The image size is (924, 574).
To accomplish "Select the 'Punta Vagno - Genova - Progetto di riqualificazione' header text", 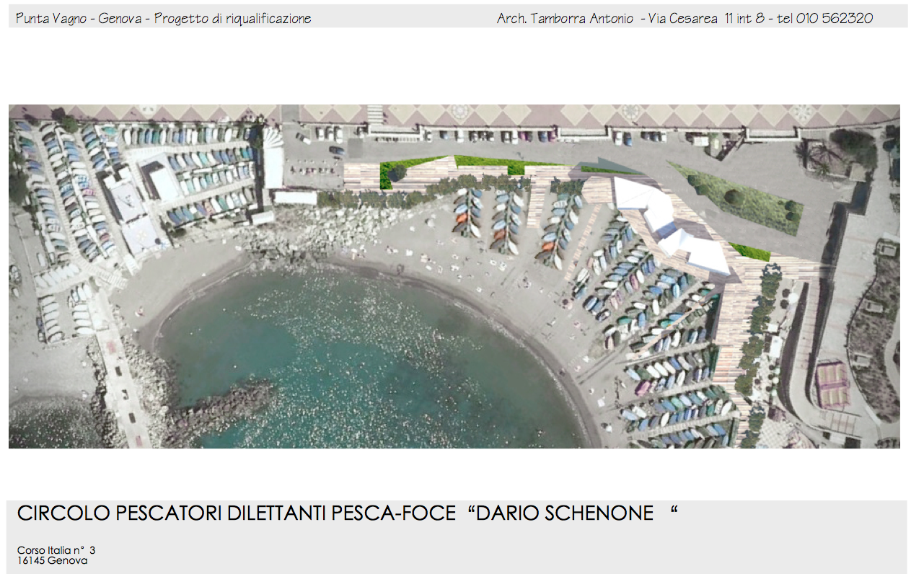I will pyautogui.click(x=164, y=18).
